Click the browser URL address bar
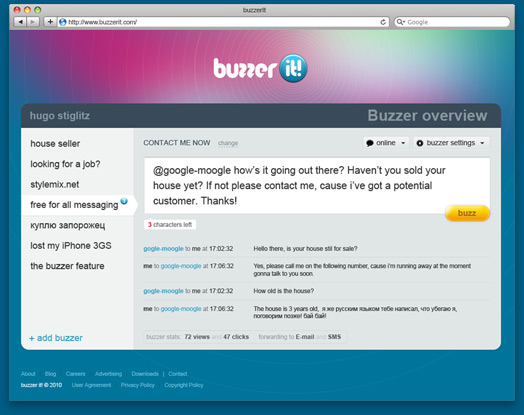 coord(223,22)
